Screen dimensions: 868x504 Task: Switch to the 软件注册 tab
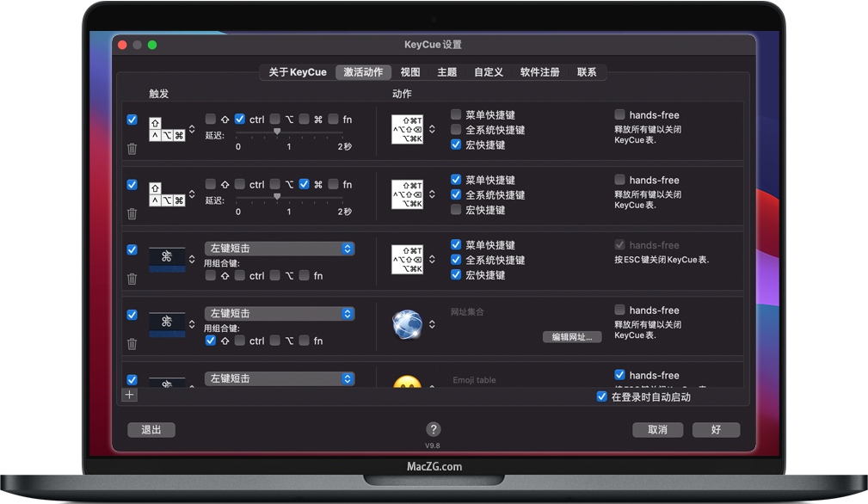pyautogui.click(x=539, y=71)
